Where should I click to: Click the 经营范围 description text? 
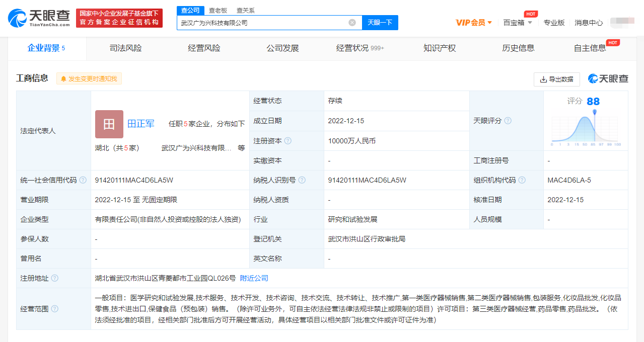(x=358, y=309)
